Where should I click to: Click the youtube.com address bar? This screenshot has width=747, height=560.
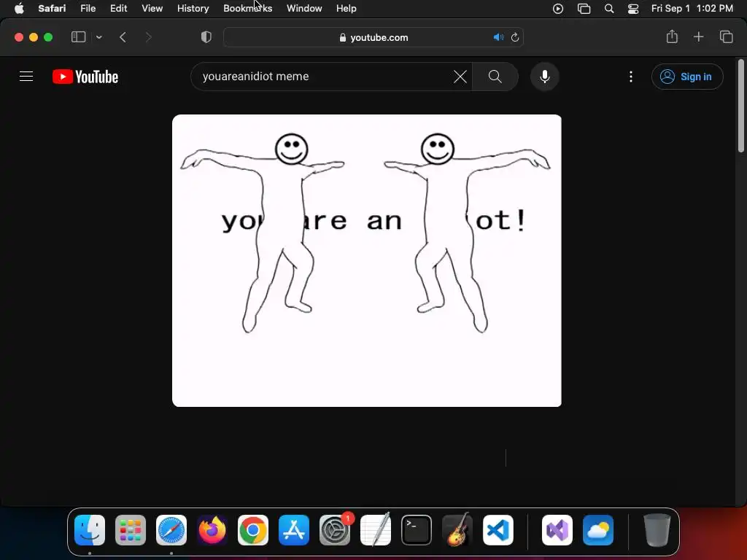pyautogui.click(x=373, y=37)
